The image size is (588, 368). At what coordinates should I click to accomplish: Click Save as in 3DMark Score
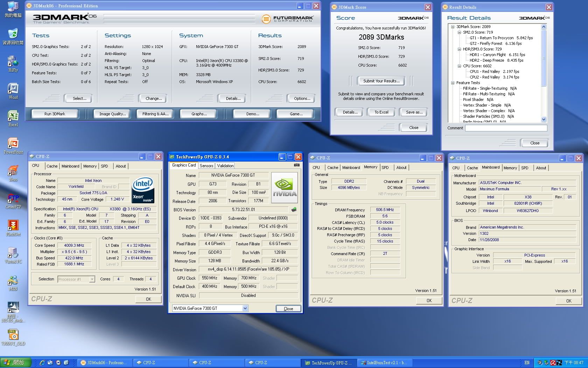pos(414,112)
